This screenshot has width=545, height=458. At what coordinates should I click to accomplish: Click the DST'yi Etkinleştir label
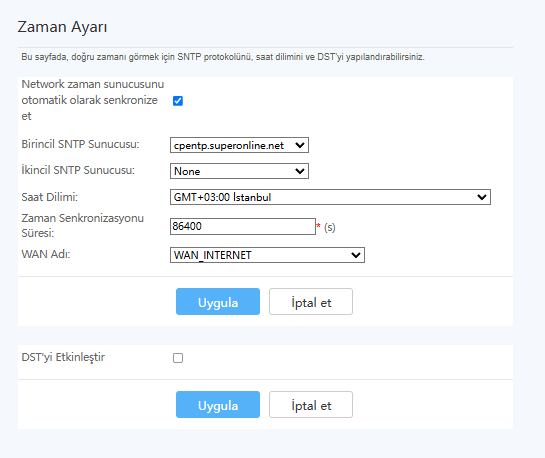(x=63, y=357)
